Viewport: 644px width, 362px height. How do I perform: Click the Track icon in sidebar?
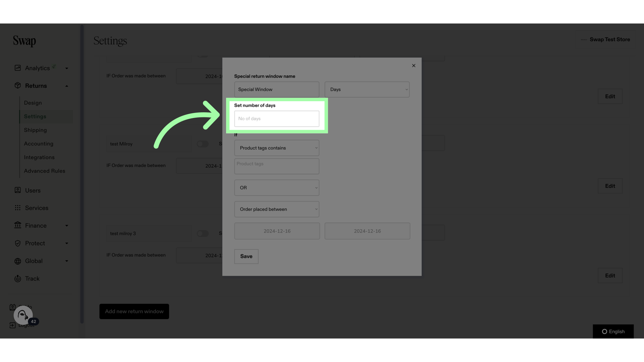pos(18,279)
